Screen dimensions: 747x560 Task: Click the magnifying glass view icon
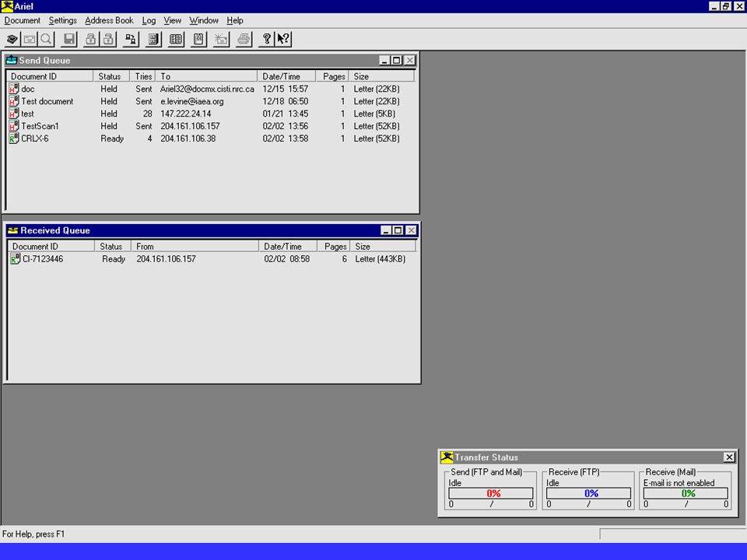coord(46,39)
